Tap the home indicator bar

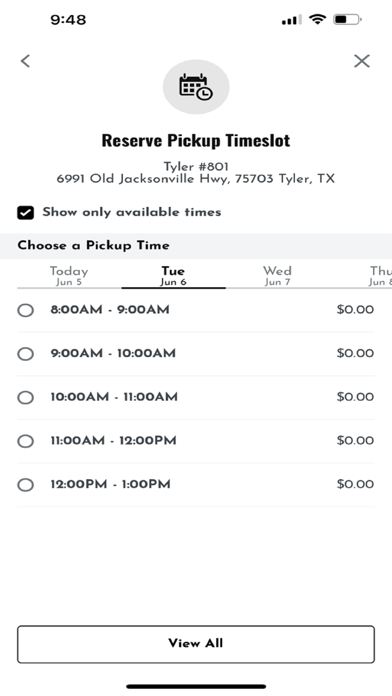[x=196, y=686]
